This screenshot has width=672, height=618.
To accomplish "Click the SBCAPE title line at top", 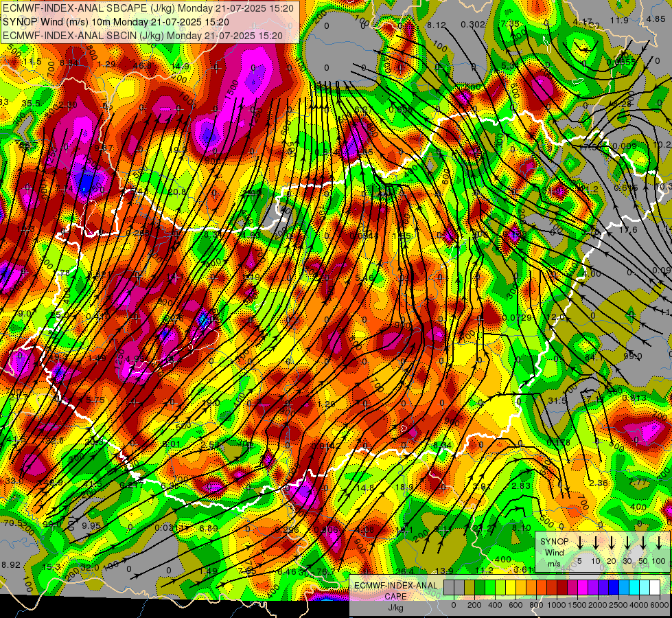I will (148, 8).
